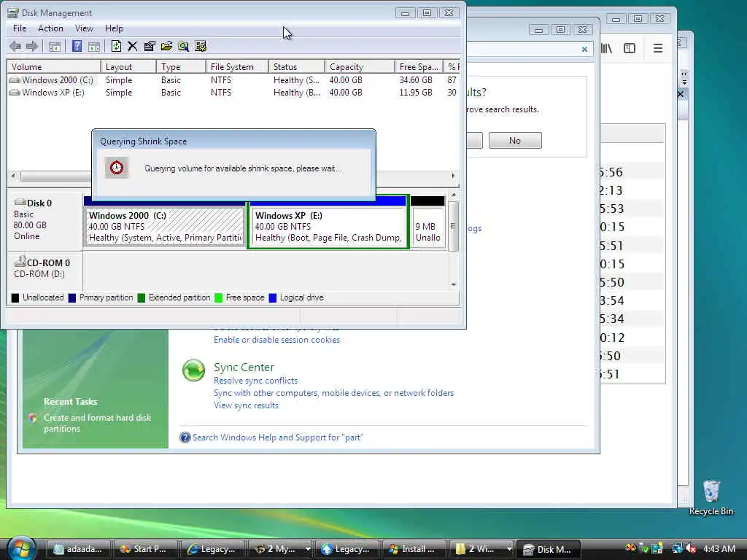Image resolution: width=747 pixels, height=560 pixels.
Task: Click the Windows Start orb
Action: pos(21,548)
